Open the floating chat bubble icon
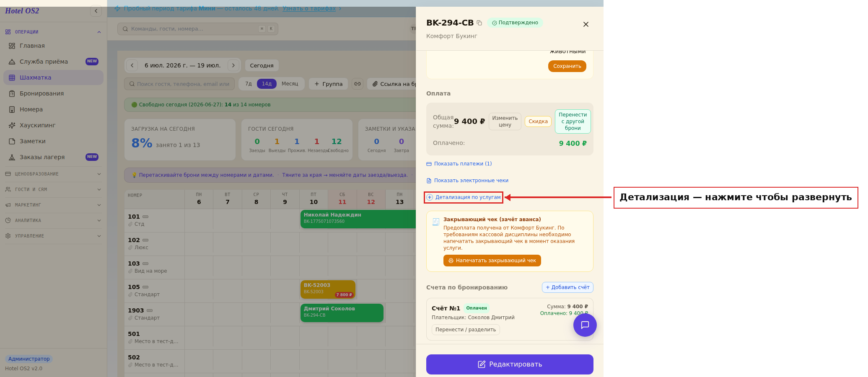The width and height of the screenshot is (868, 377). tap(585, 325)
